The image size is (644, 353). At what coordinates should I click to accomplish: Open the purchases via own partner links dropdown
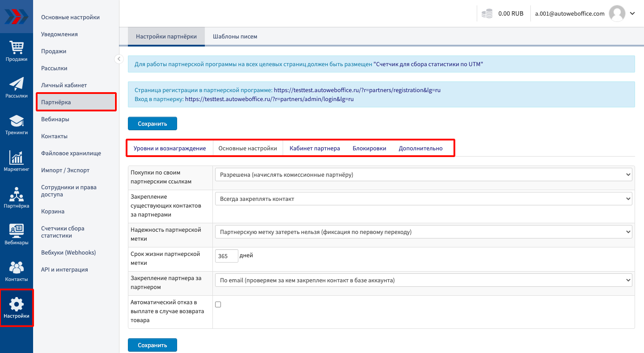[x=423, y=174]
